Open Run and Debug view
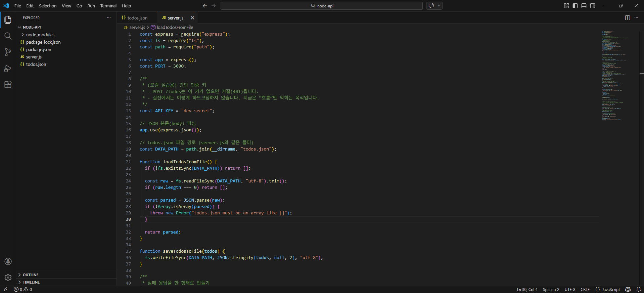The width and height of the screenshot is (644, 293). coord(8,69)
